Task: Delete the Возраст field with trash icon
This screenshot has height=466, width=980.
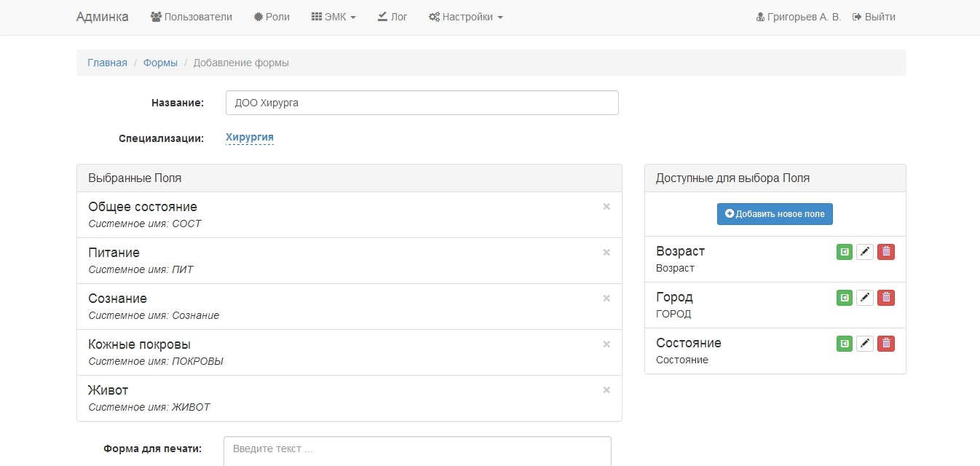Action: 885,252
